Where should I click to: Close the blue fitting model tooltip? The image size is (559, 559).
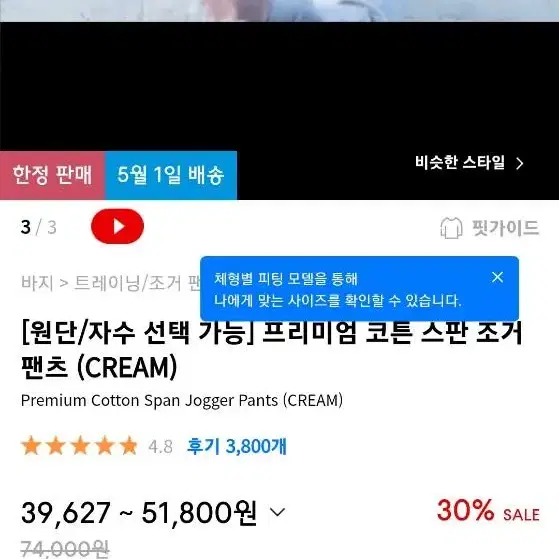pos(497,277)
